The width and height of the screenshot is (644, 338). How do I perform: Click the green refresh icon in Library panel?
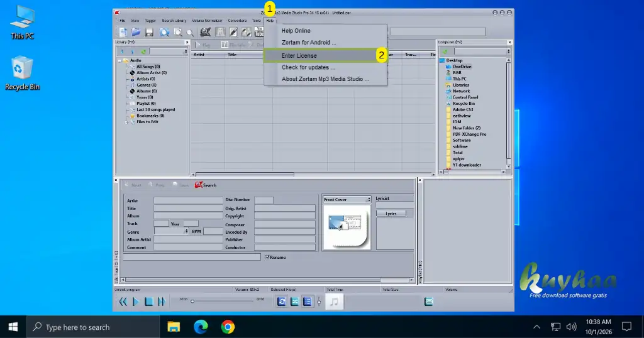pyautogui.click(x=143, y=52)
